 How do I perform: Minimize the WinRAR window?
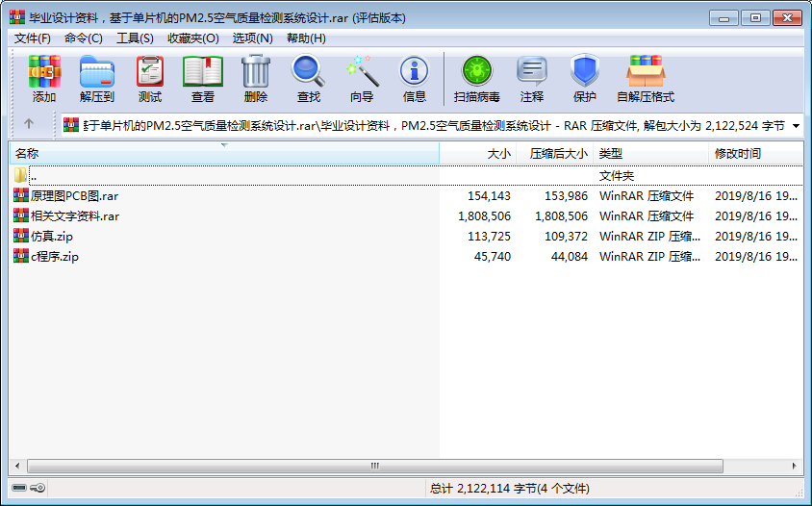723,18
